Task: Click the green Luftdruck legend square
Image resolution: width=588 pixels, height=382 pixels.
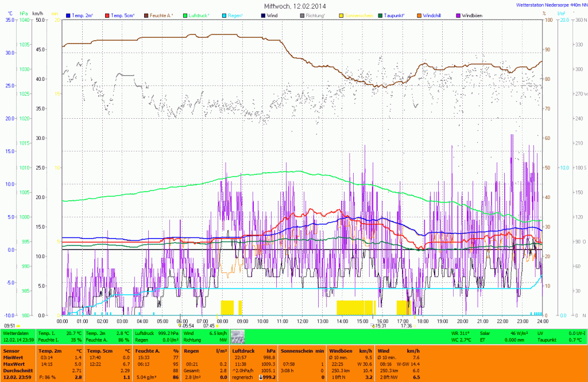Action: (x=185, y=14)
